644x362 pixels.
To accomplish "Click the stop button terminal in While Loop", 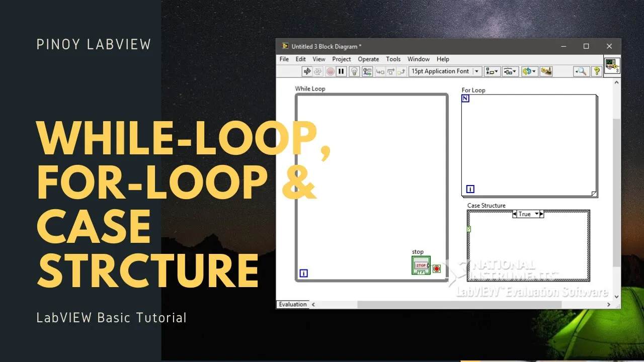I will pyautogui.click(x=421, y=265).
